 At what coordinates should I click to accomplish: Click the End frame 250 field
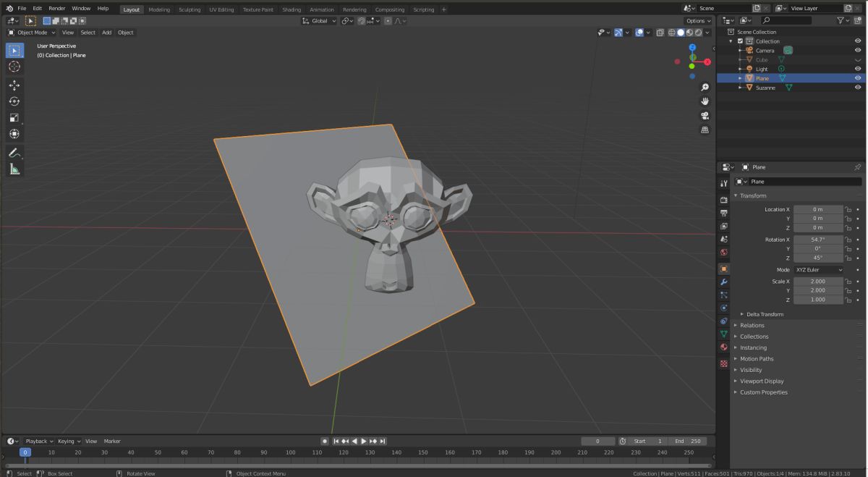(688, 441)
